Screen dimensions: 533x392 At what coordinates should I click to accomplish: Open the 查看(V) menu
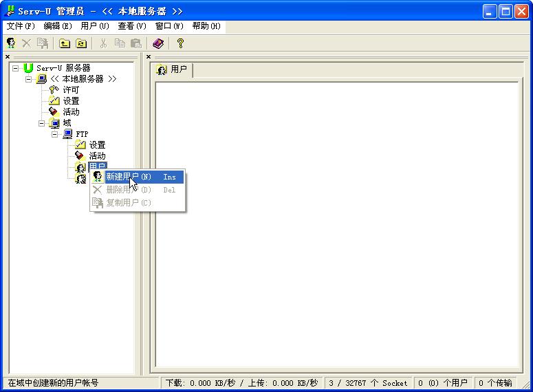click(132, 26)
